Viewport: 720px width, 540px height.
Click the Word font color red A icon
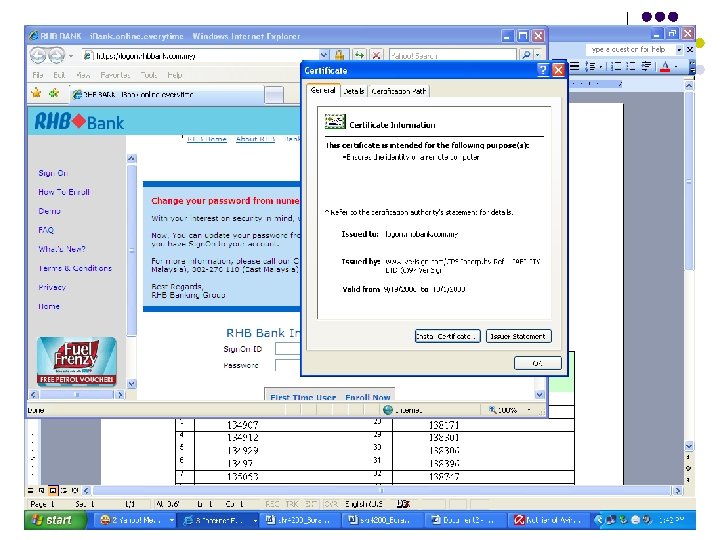click(x=664, y=67)
